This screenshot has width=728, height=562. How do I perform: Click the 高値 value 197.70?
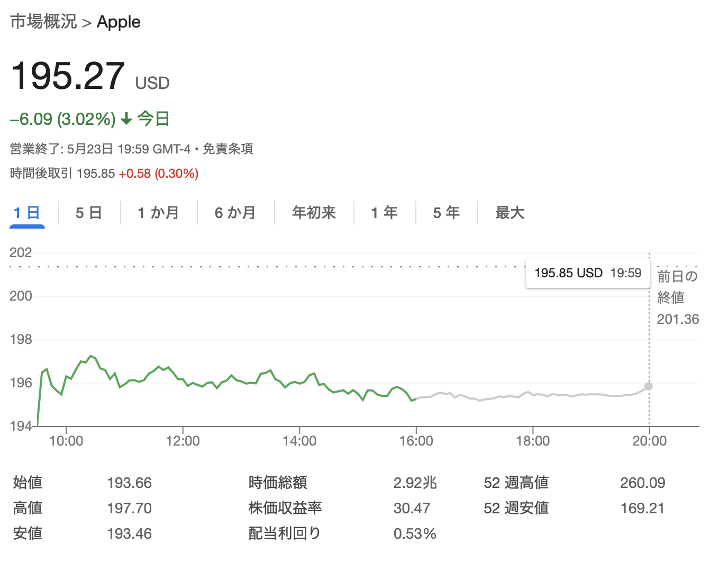129,508
